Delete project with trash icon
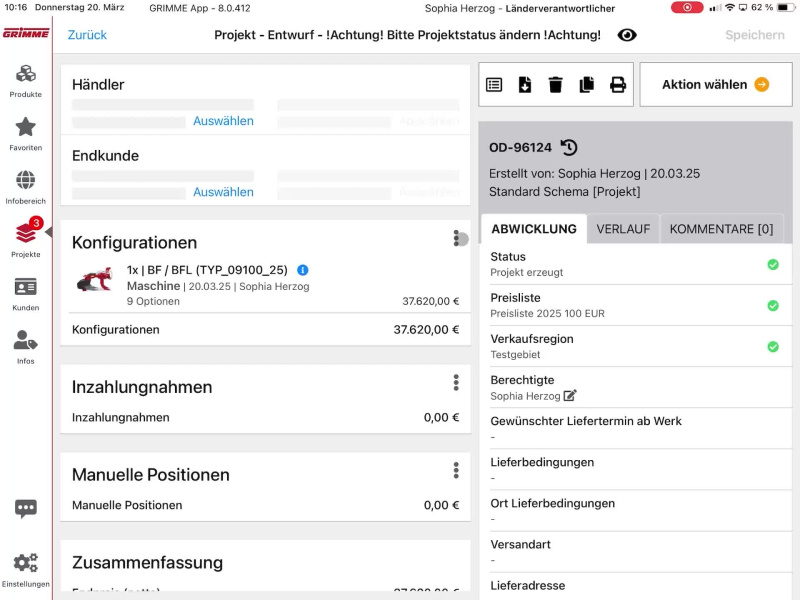 [556, 85]
